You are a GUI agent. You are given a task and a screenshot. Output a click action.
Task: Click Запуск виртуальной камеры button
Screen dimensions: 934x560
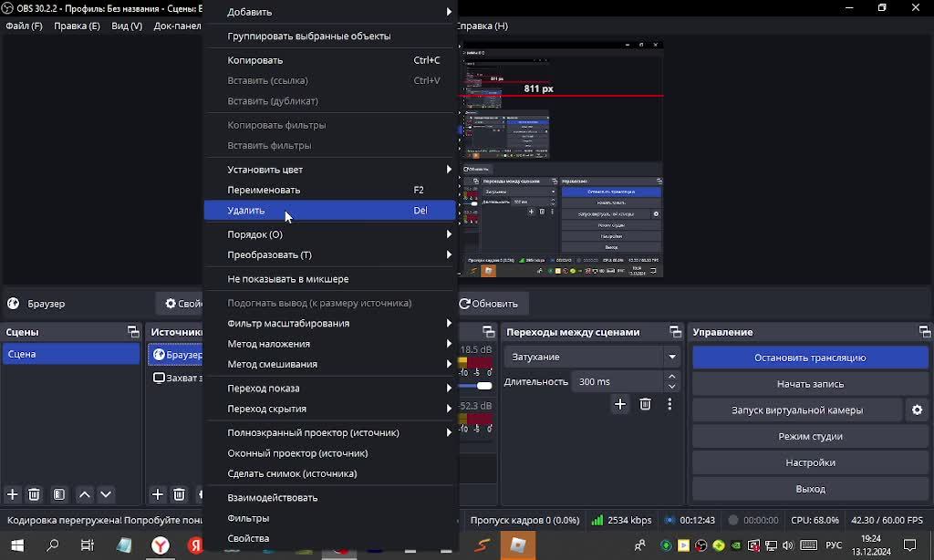[797, 410]
